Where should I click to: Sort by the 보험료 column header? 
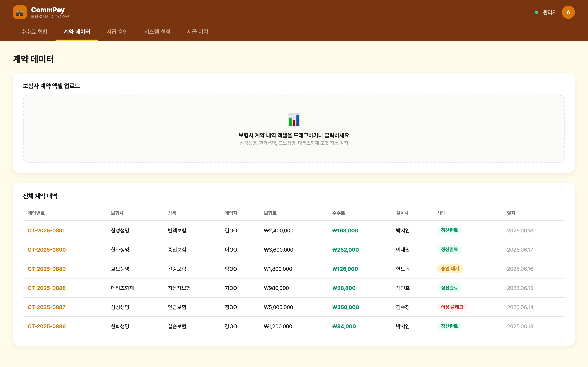[270, 213]
